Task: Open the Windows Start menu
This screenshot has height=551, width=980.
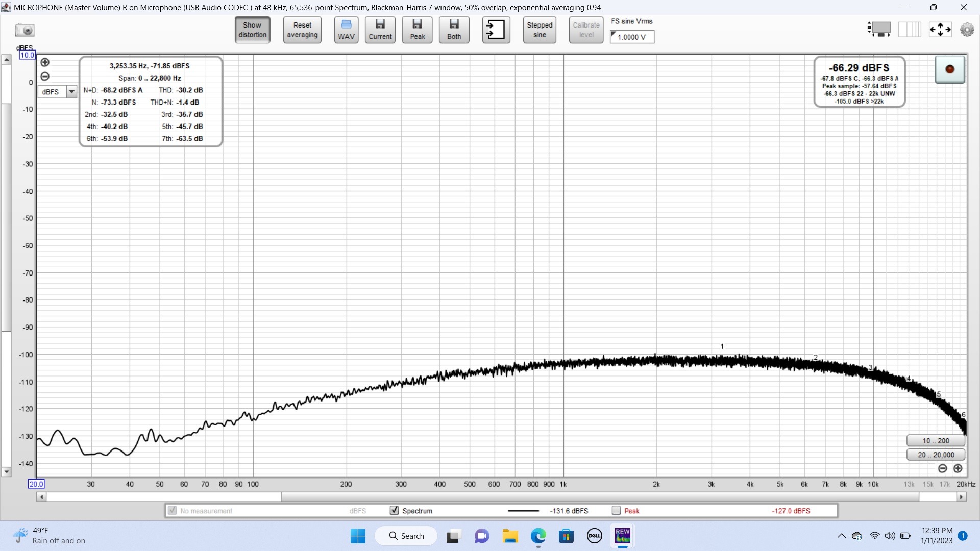Action: point(358,536)
